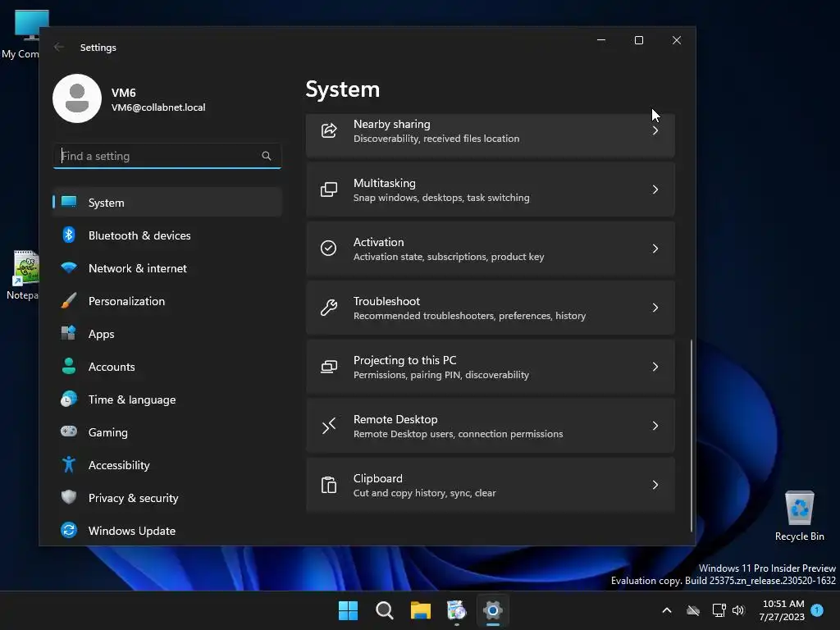Click the search magnifier in Find a setting
Screen dimensions: 840x630
(x=267, y=156)
